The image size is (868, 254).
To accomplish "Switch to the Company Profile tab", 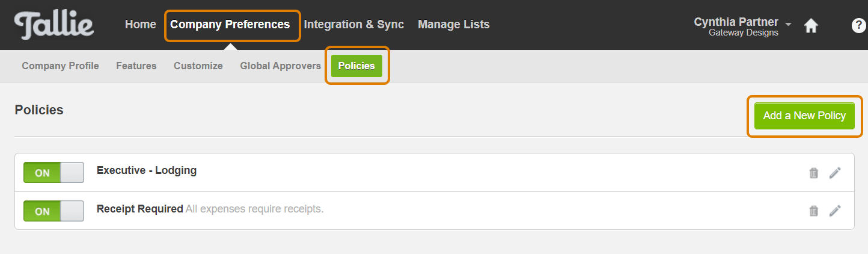I will (x=61, y=66).
